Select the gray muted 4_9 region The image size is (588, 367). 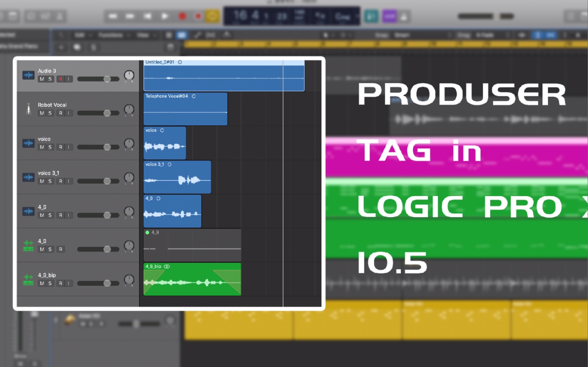tap(192, 245)
